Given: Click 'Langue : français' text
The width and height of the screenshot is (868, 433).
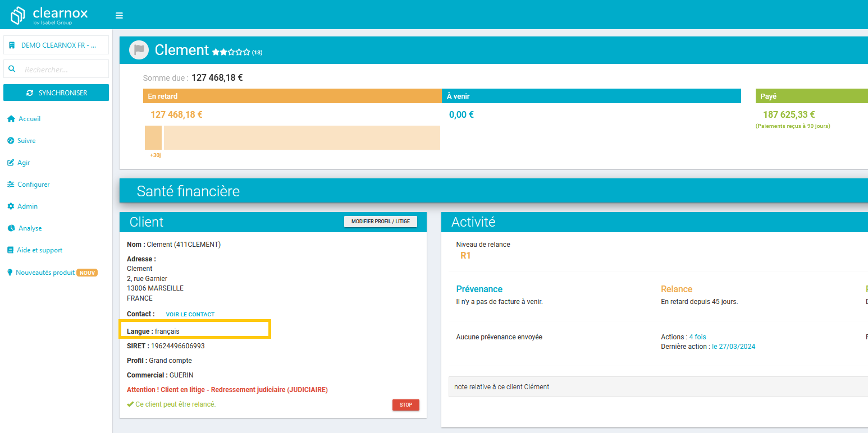Looking at the screenshot, I should click(153, 331).
